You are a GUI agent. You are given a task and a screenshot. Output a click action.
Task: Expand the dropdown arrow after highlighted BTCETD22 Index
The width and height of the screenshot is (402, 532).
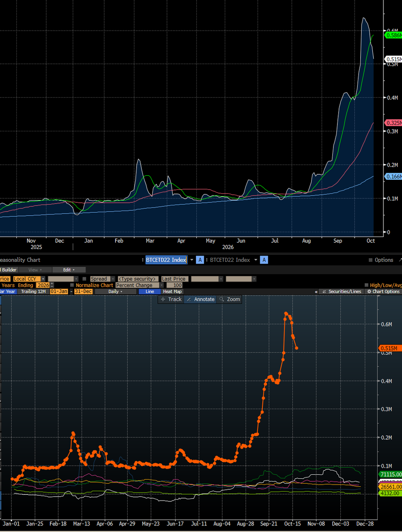pyautogui.click(x=192, y=260)
